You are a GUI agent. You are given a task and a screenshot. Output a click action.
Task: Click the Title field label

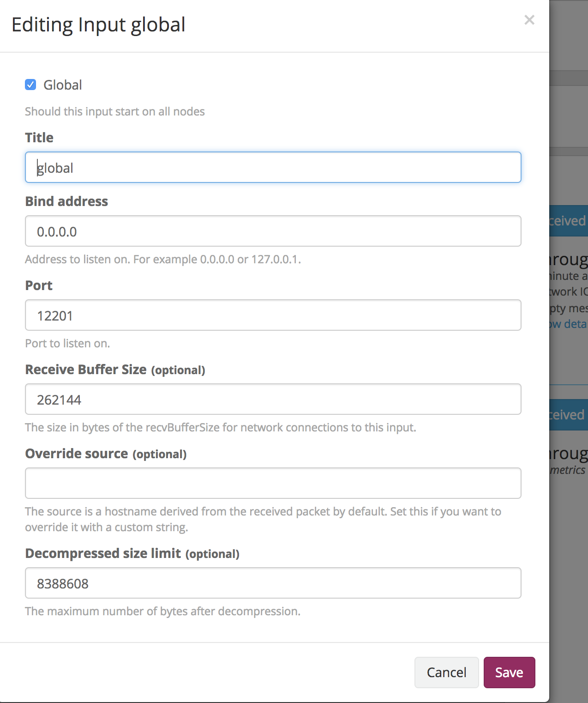tap(39, 138)
